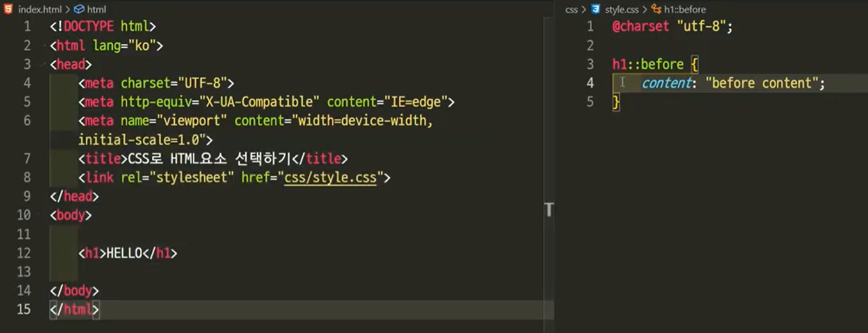Open the html breadcrumb segment

(x=96, y=9)
